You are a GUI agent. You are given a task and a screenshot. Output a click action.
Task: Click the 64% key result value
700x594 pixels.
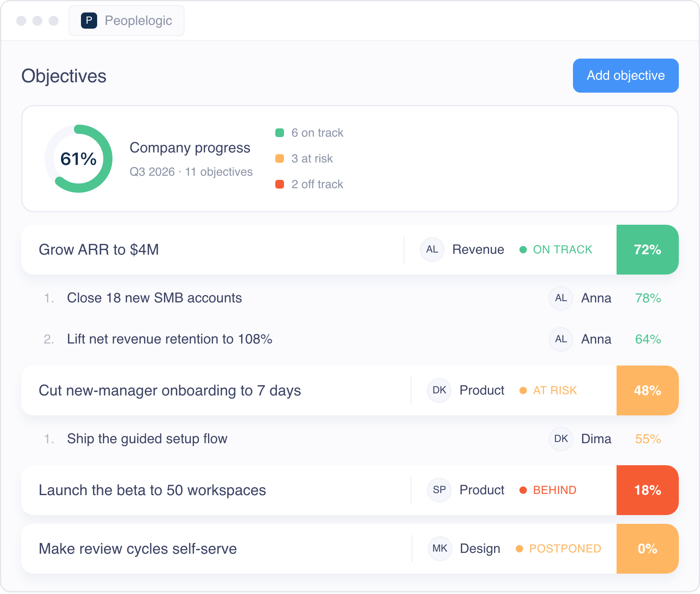(x=648, y=339)
